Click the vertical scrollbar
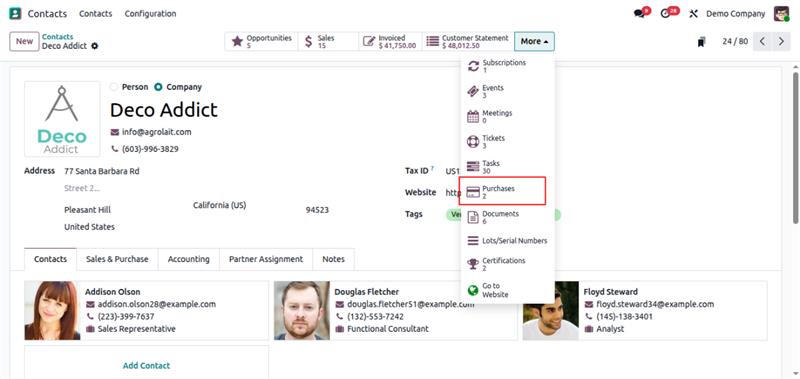Image resolution: width=800 pixels, height=379 pixels. [795, 148]
